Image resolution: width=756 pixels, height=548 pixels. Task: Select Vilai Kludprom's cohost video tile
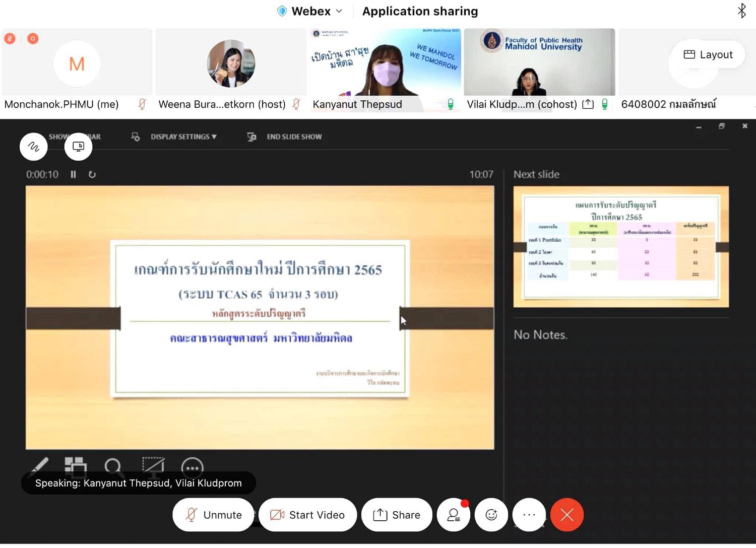pyautogui.click(x=539, y=70)
